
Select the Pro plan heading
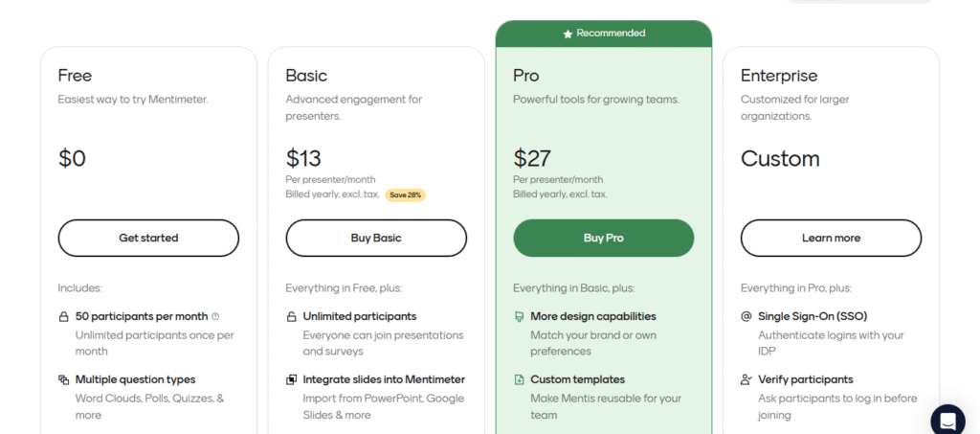point(526,76)
